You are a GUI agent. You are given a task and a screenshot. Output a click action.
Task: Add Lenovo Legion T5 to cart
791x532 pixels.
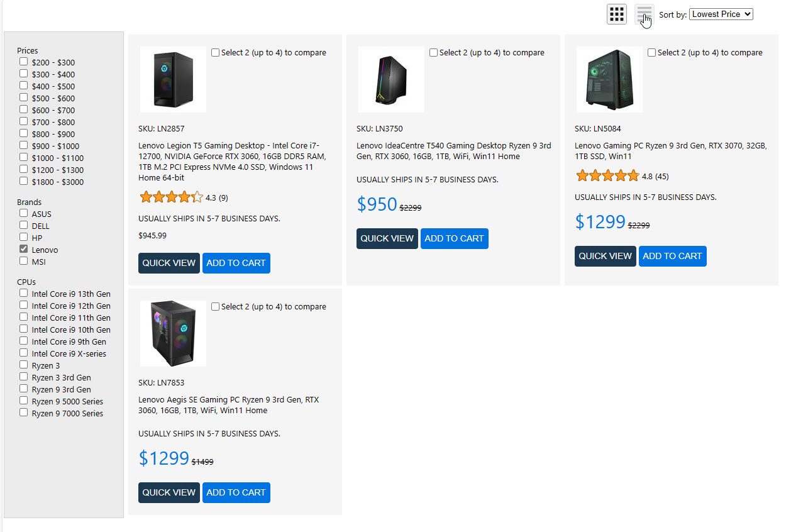pos(236,263)
